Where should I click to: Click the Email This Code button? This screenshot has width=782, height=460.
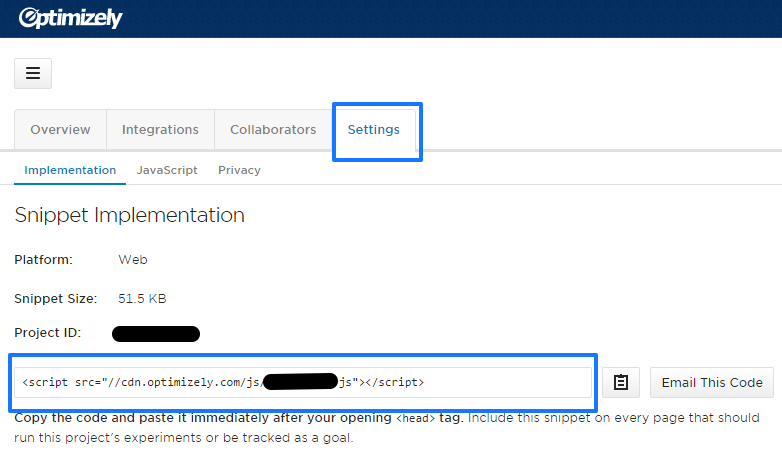click(712, 383)
